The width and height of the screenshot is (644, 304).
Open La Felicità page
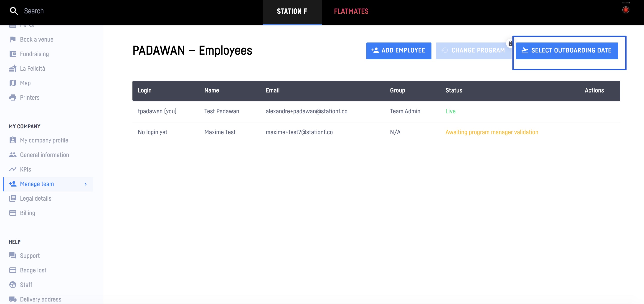(33, 68)
